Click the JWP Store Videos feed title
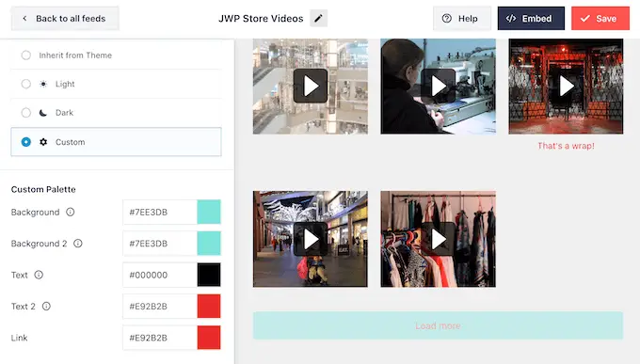This screenshot has width=640, height=364. tap(261, 19)
